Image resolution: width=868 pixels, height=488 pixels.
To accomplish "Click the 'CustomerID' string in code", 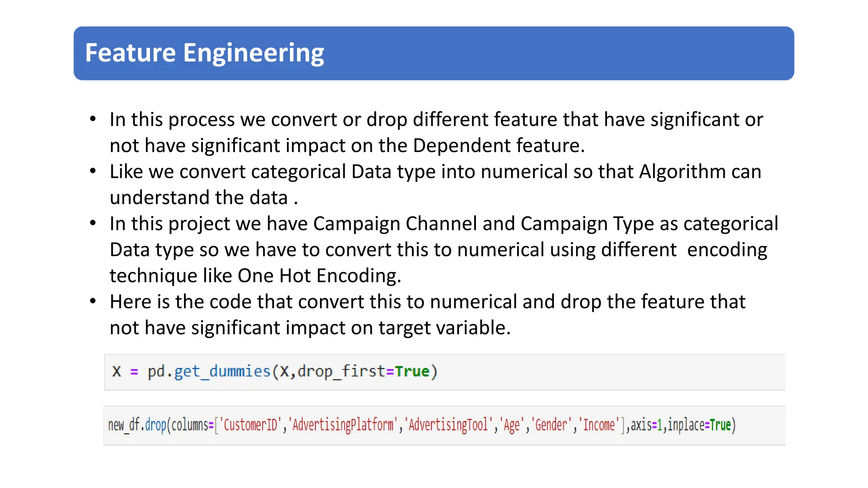I will point(250,424).
